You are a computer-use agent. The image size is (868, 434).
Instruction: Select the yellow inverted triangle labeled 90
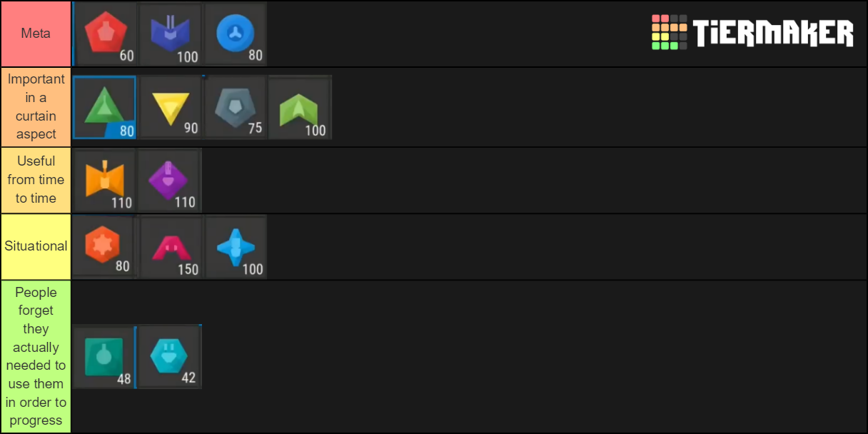(170, 106)
